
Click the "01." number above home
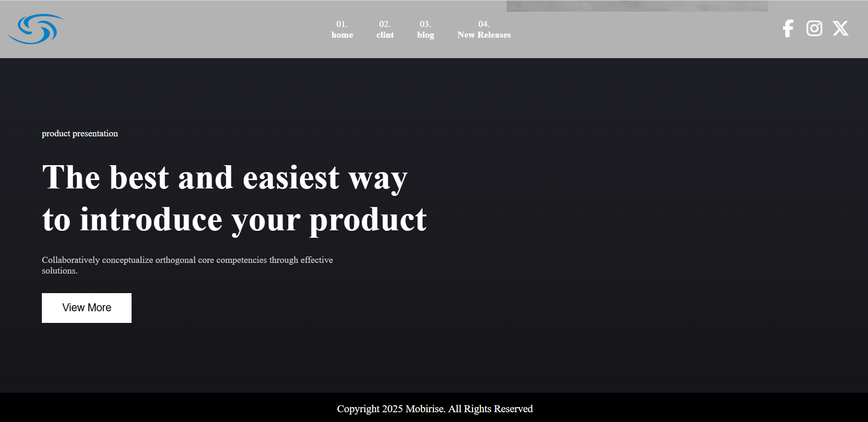pos(342,24)
